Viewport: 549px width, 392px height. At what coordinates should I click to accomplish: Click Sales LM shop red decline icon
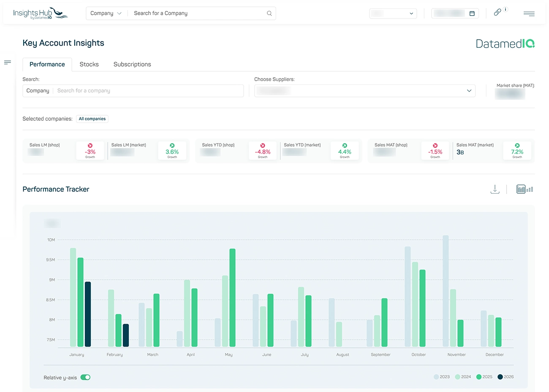(x=90, y=146)
